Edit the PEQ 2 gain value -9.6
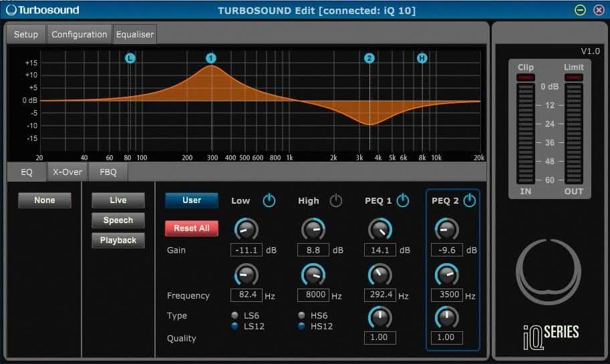 pyautogui.click(x=446, y=250)
